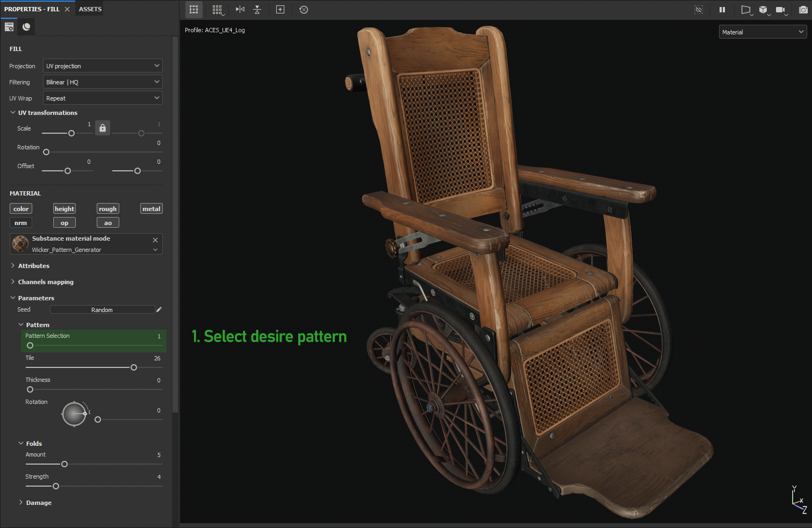
Task: Click the Pattern Selection slider handle
Action: tap(30, 345)
